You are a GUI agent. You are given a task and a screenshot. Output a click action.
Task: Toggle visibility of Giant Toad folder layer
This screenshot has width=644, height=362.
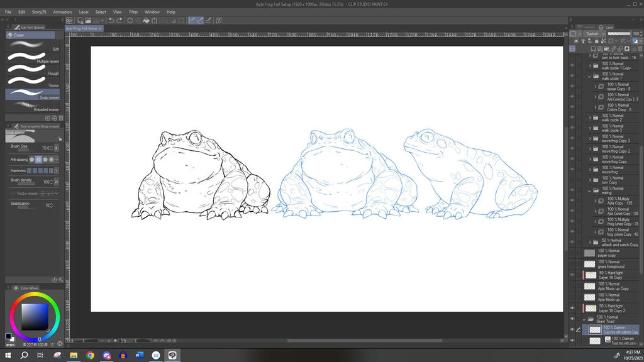pyautogui.click(x=572, y=319)
